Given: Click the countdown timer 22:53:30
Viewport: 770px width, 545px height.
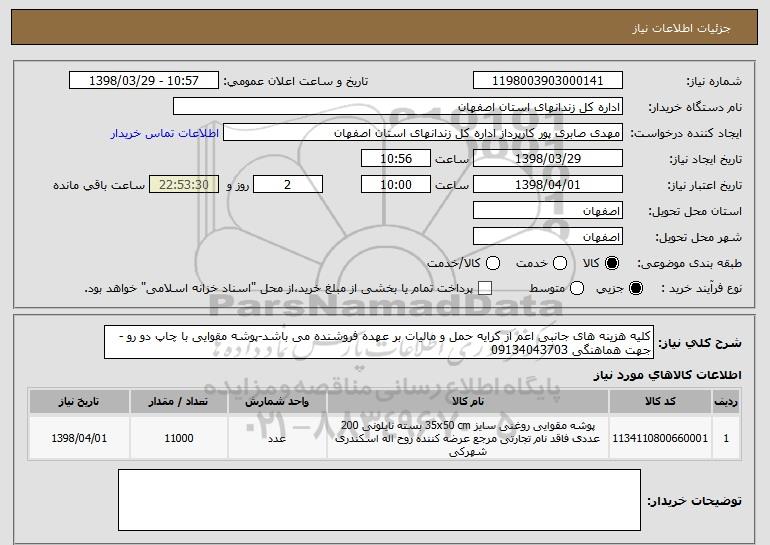Looking at the screenshot, I should coord(184,185).
